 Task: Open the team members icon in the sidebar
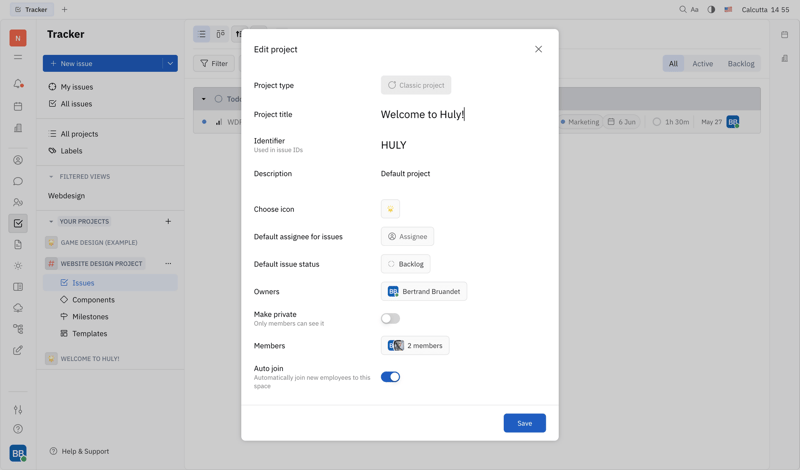[18, 202]
